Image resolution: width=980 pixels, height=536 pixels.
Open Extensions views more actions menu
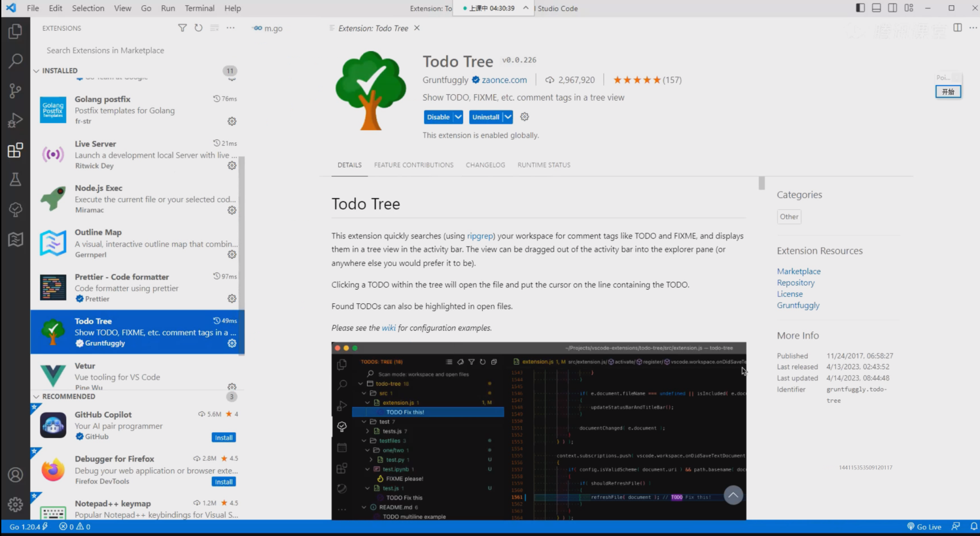[x=230, y=28]
